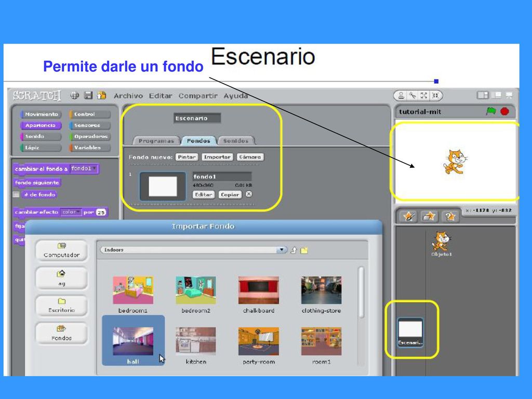This screenshot has height=399, width=532.
Task: Open the Escritorio folder
Action: tap(61, 305)
